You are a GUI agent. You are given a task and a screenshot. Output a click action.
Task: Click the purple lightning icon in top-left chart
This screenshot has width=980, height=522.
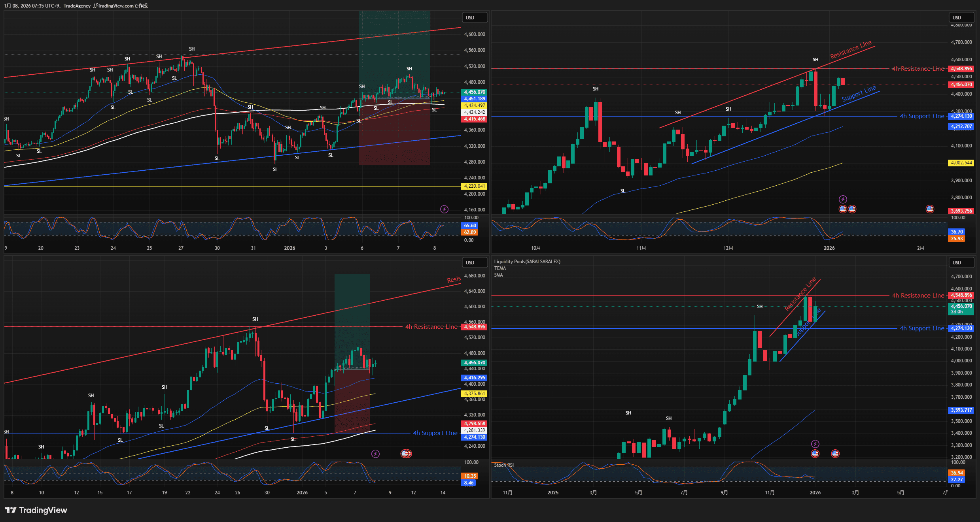pos(444,209)
